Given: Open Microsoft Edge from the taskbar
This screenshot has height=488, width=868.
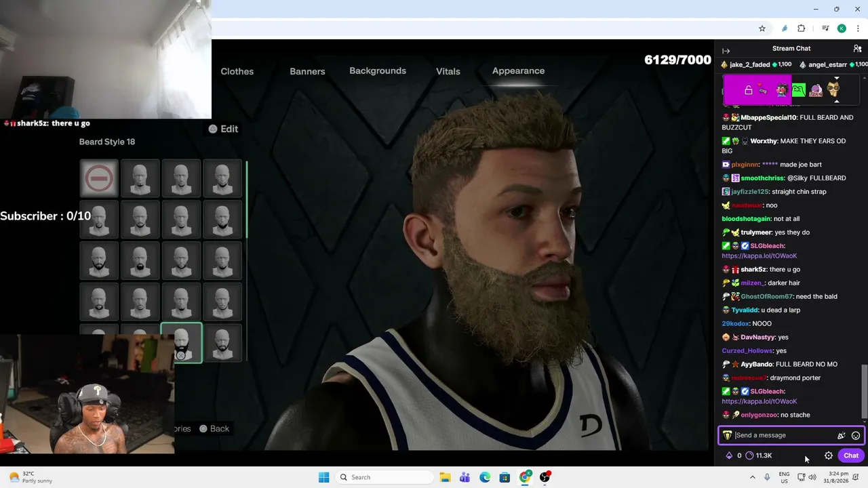Looking at the screenshot, I should pos(485,477).
